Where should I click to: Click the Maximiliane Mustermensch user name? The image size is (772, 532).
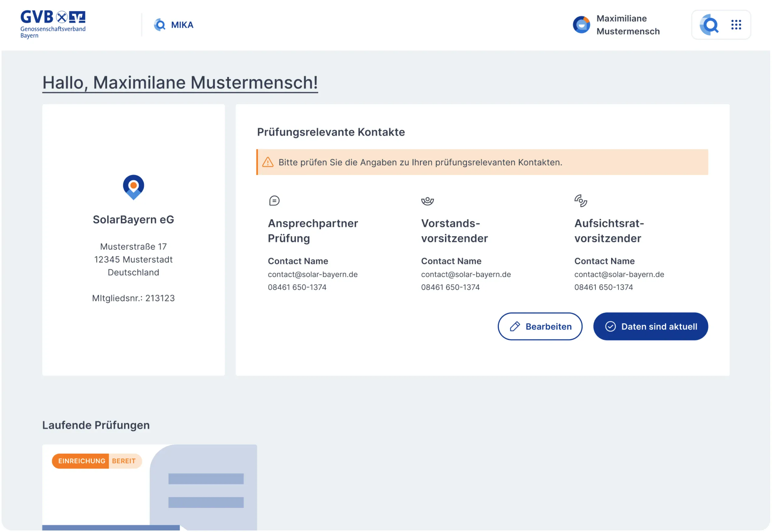pyautogui.click(x=628, y=25)
